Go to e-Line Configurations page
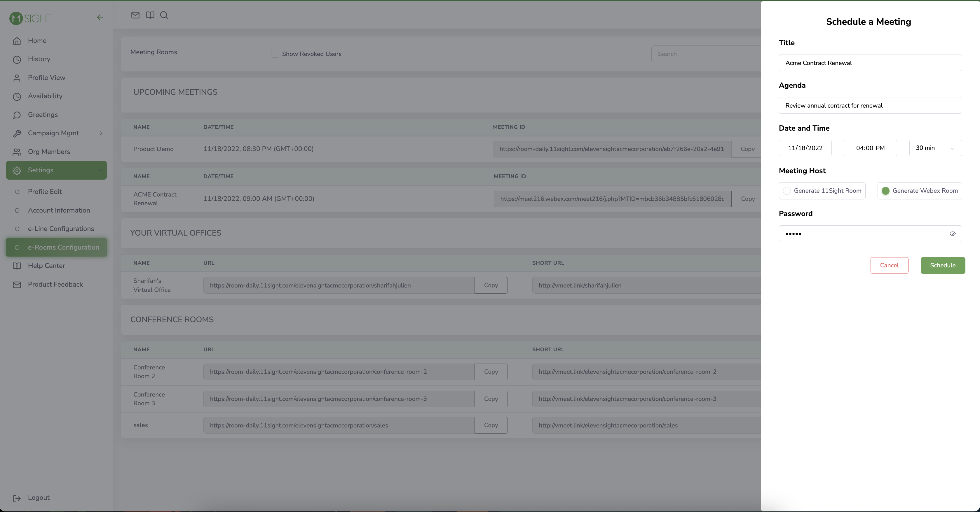 (x=61, y=229)
